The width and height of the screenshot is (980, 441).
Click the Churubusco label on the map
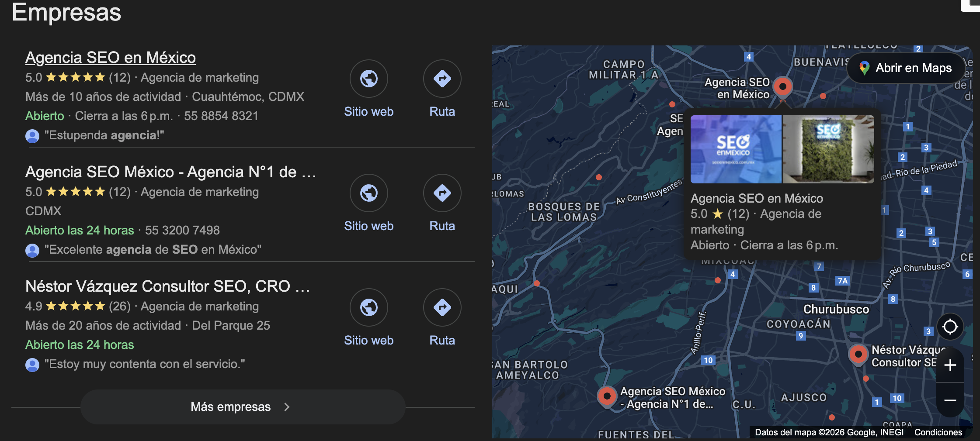(x=836, y=309)
